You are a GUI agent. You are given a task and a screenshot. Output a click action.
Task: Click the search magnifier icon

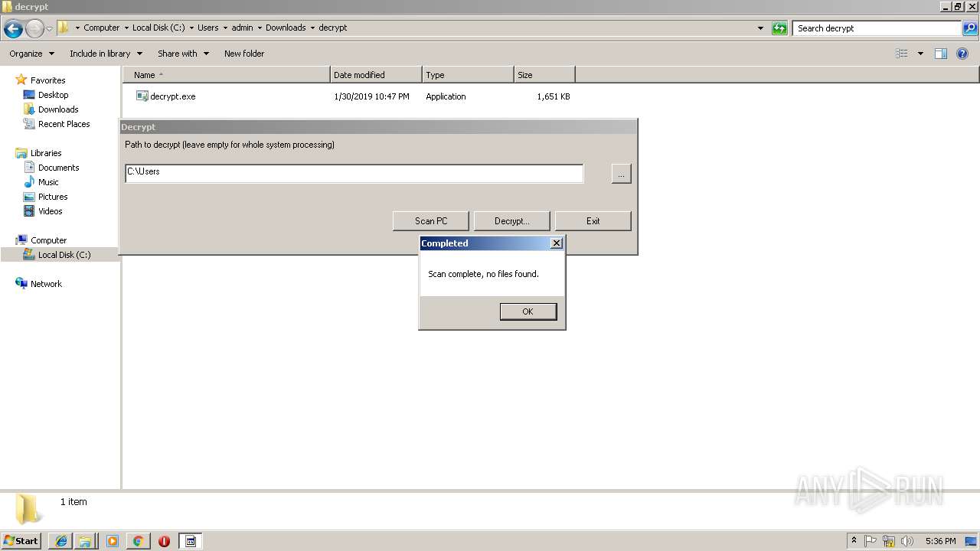[x=969, y=28]
